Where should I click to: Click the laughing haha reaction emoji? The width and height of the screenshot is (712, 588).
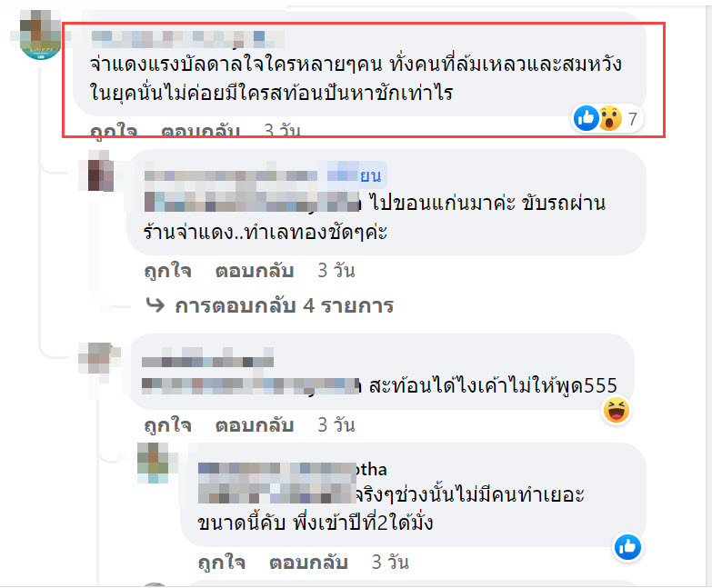coord(617,410)
